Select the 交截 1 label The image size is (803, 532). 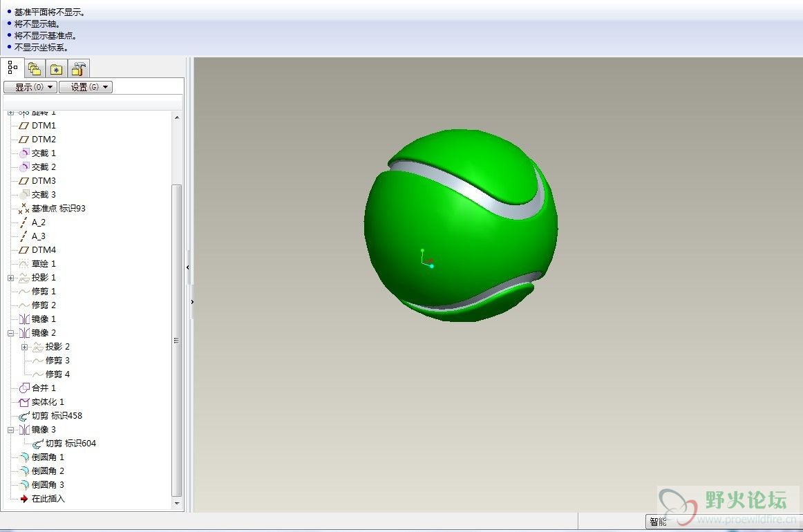pyautogui.click(x=44, y=153)
